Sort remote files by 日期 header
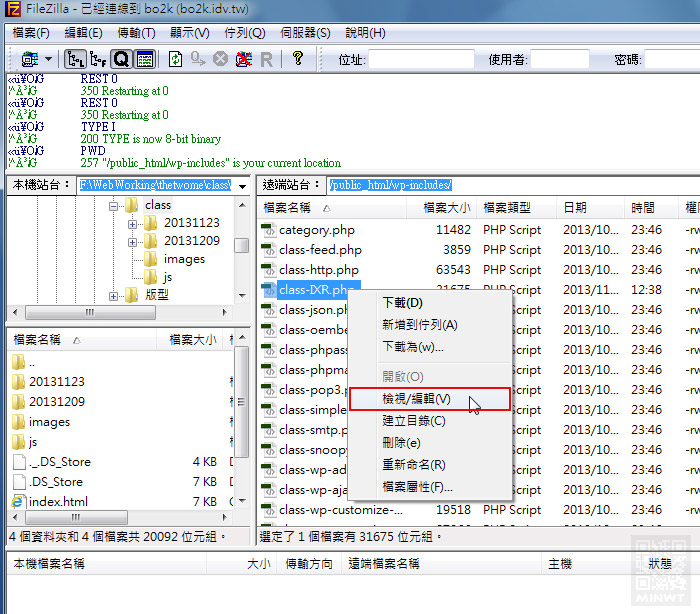Viewport: 700px width, 614px height. coord(591,208)
